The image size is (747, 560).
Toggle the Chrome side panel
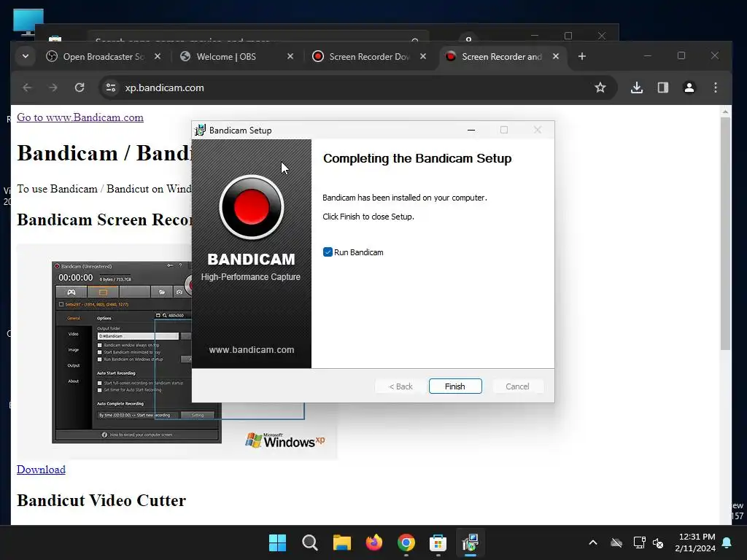click(x=663, y=87)
